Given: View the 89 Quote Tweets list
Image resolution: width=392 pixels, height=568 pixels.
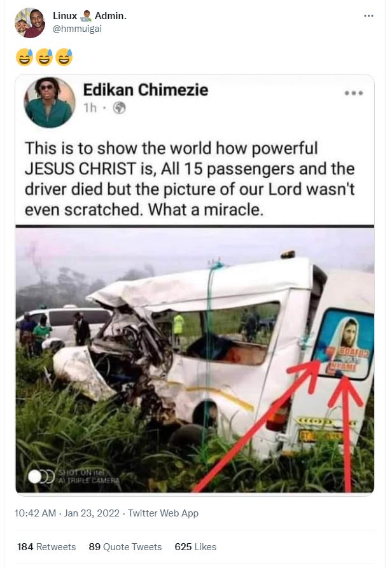Looking at the screenshot, I should (125, 546).
